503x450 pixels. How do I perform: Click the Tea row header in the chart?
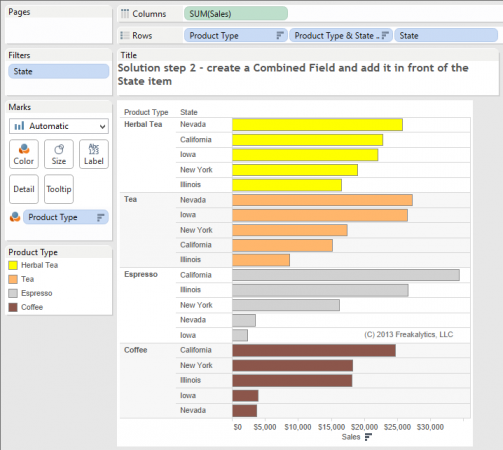pyautogui.click(x=130, y=199)
